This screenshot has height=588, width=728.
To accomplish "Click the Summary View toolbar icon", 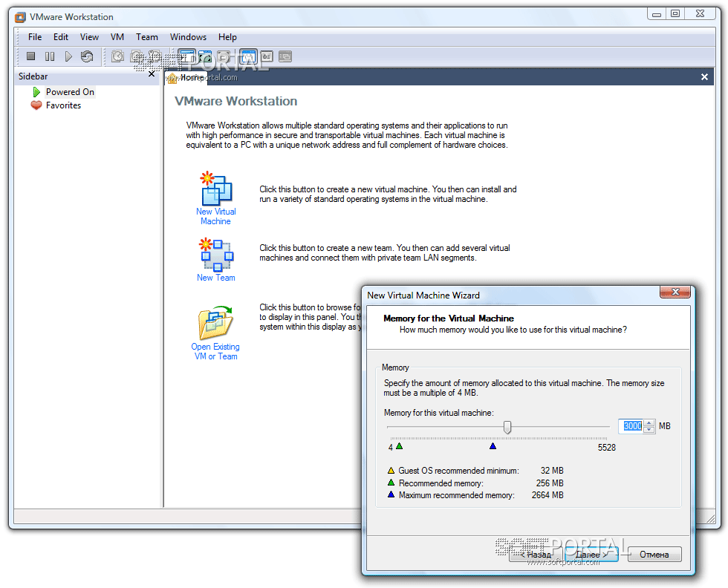I will 248,56.
